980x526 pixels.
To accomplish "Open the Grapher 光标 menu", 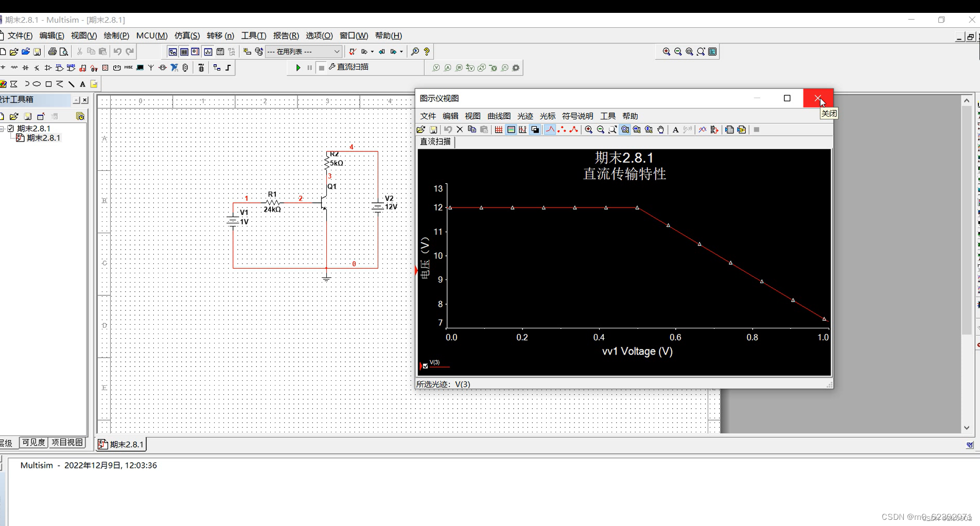I will [547, 116].
